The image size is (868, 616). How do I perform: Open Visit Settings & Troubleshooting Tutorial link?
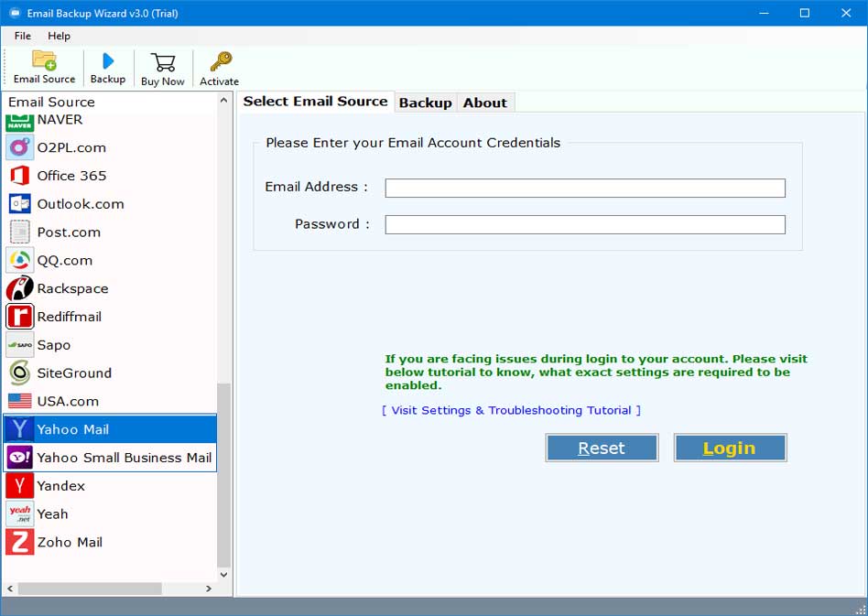(511, 411)
